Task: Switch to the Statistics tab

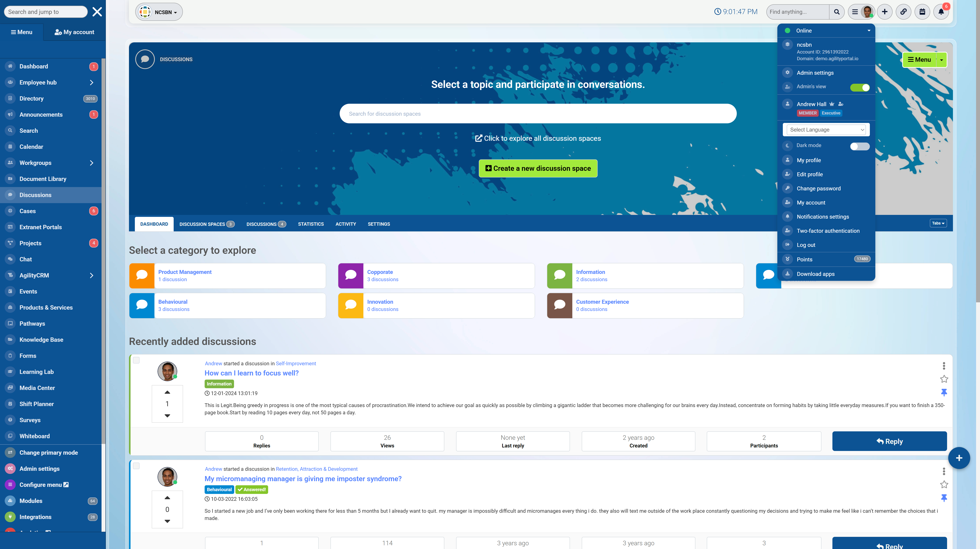Action: [x=310, y=224]
